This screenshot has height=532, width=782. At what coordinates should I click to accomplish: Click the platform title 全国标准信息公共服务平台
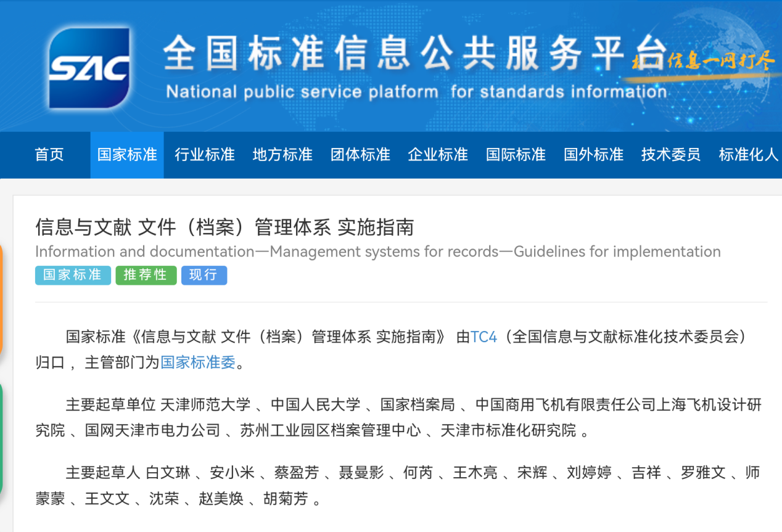tap(414, 53)
